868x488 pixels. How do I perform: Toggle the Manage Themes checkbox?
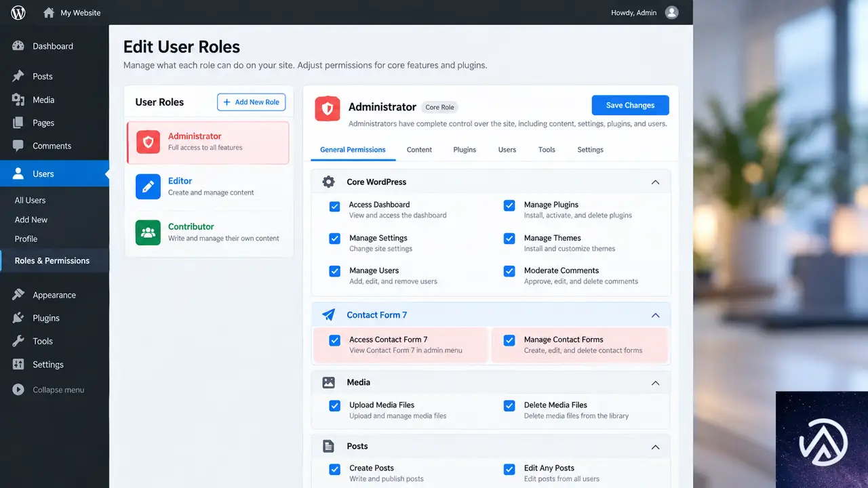[509, 239]
